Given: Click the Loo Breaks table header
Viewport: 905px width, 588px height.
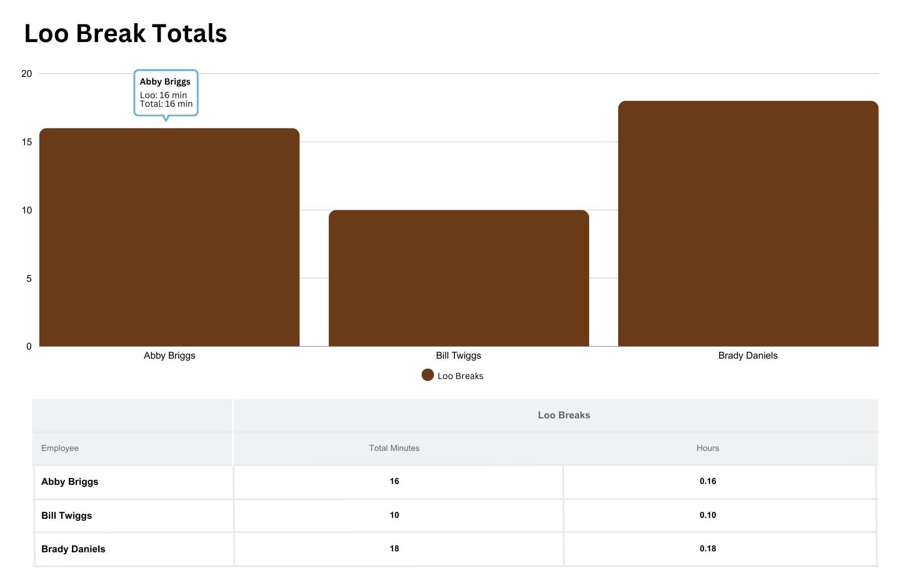Looking at the screenshot, I should [x=564, y=415].
